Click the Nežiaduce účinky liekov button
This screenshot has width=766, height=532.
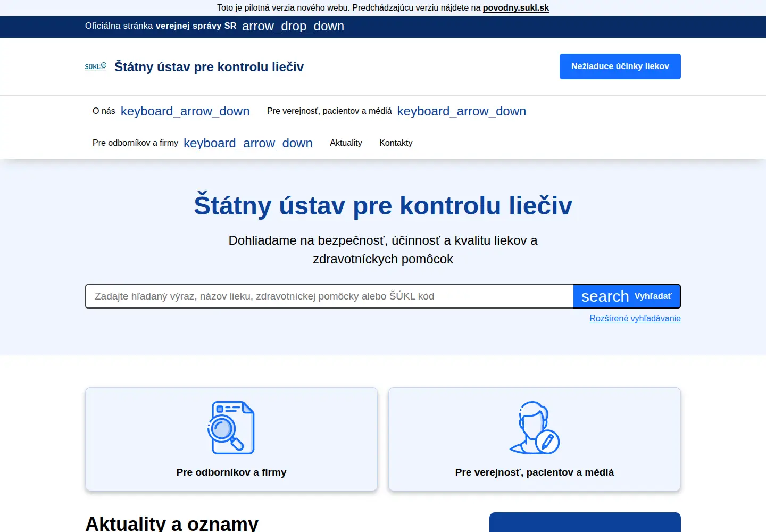(620, 66)
